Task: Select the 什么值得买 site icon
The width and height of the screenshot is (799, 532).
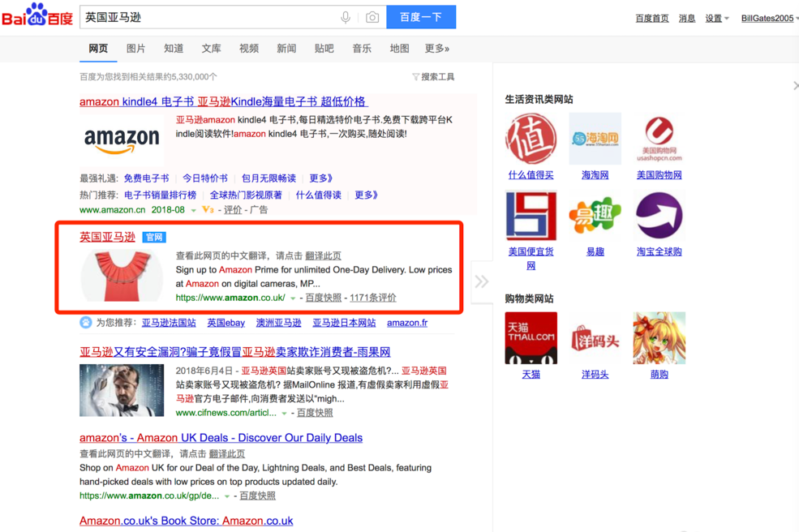Action: click(531, 138)
